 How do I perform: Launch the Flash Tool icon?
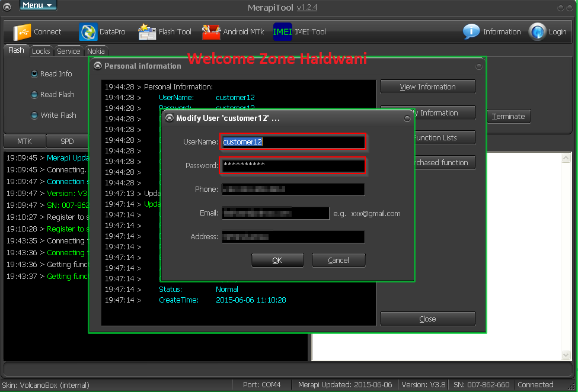tap(147, 32)
